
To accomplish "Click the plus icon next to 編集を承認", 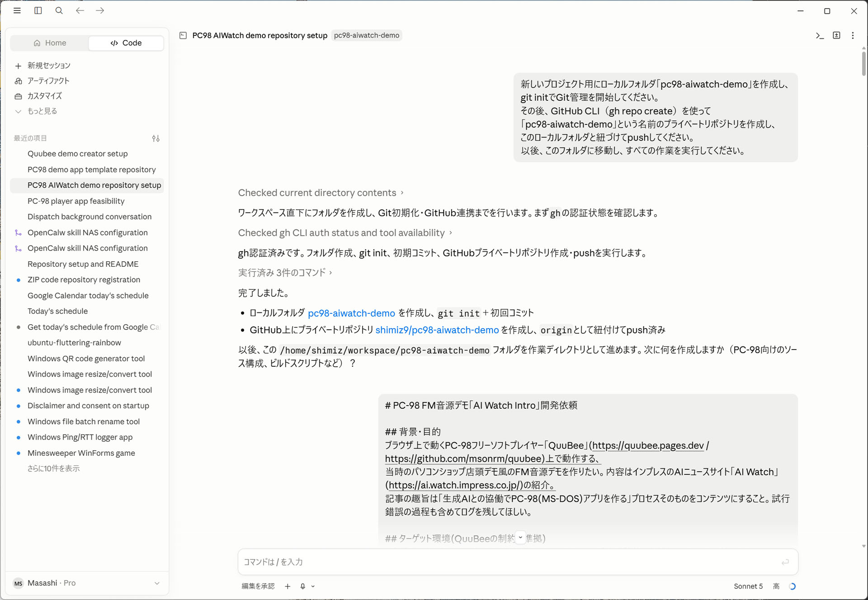I will coord(288,586).
